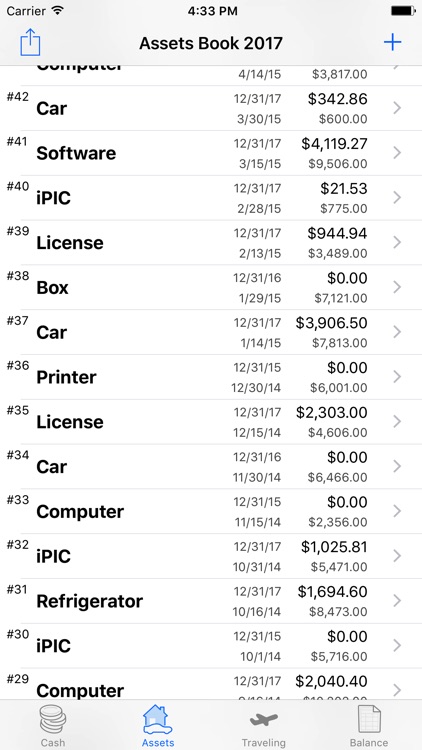Image resolution: width=422 pixels, height=750 pixels.
Task: Tap the Wi-Fi status icon
Action: pos(58,11)
